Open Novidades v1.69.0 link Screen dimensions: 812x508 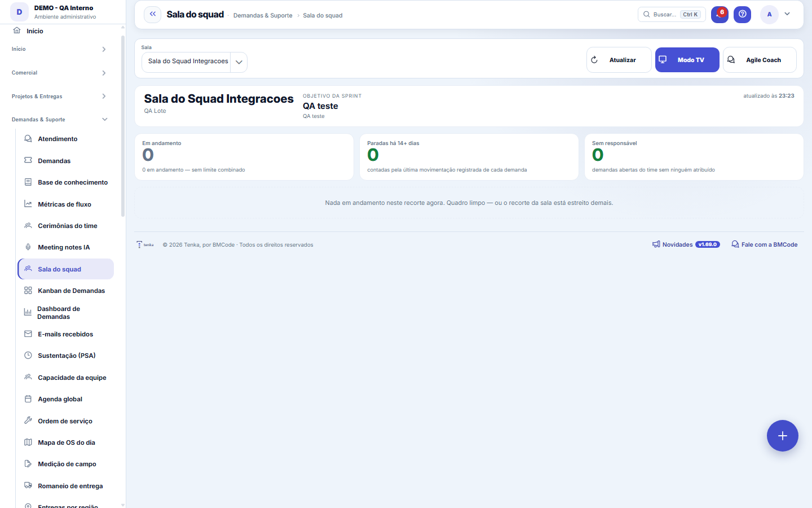tap(686, 244)
